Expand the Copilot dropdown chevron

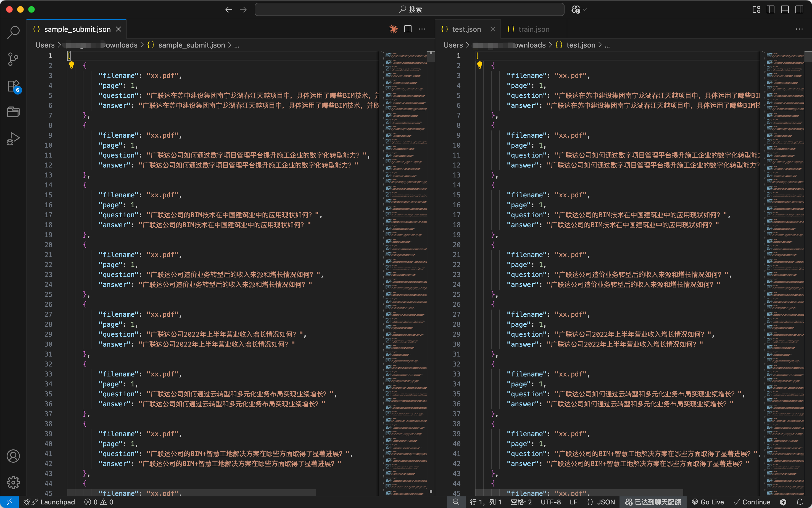tap(585, 9)
